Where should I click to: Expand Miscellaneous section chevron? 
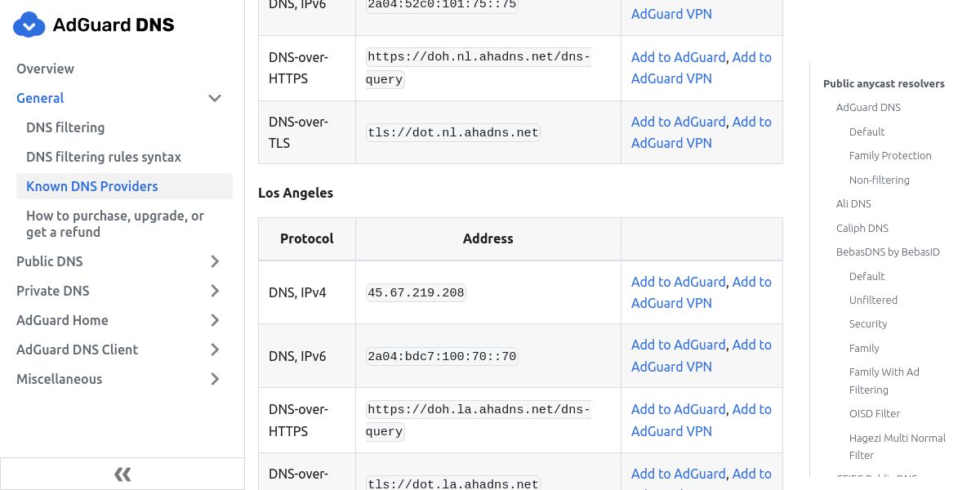coord(215,379)
